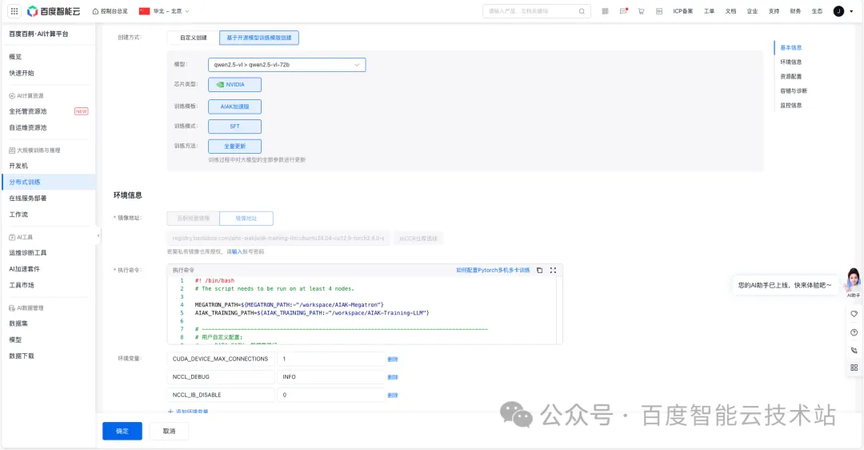
Task: Open the region selector 华北 - 北京
Action: click(x=164, y=11)
